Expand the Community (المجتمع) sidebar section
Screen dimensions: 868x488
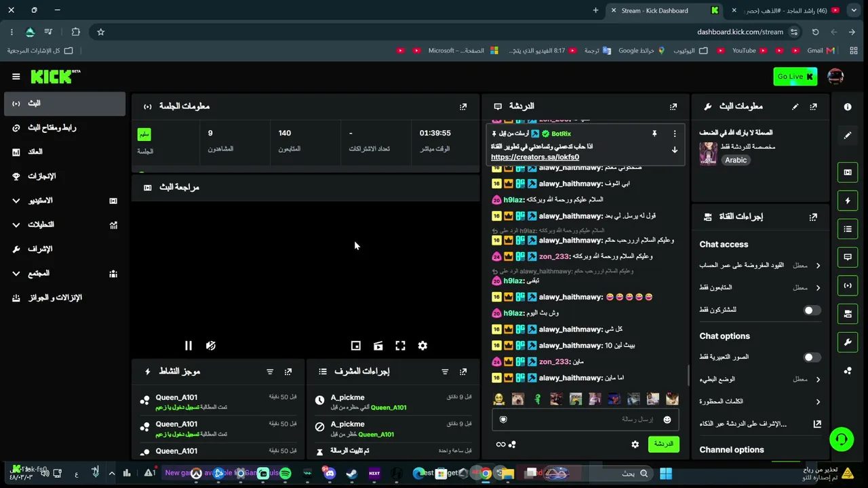tap(64, 274)
